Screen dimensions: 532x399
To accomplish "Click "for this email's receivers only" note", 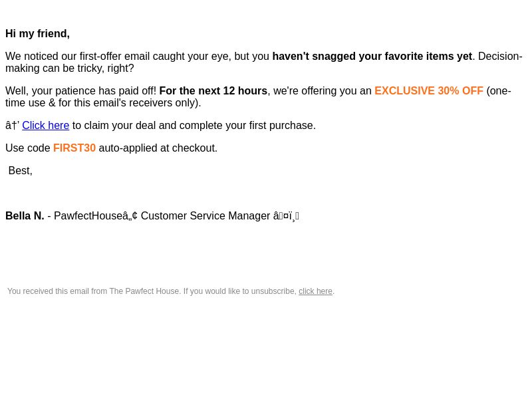I will [x=127, y=103].
